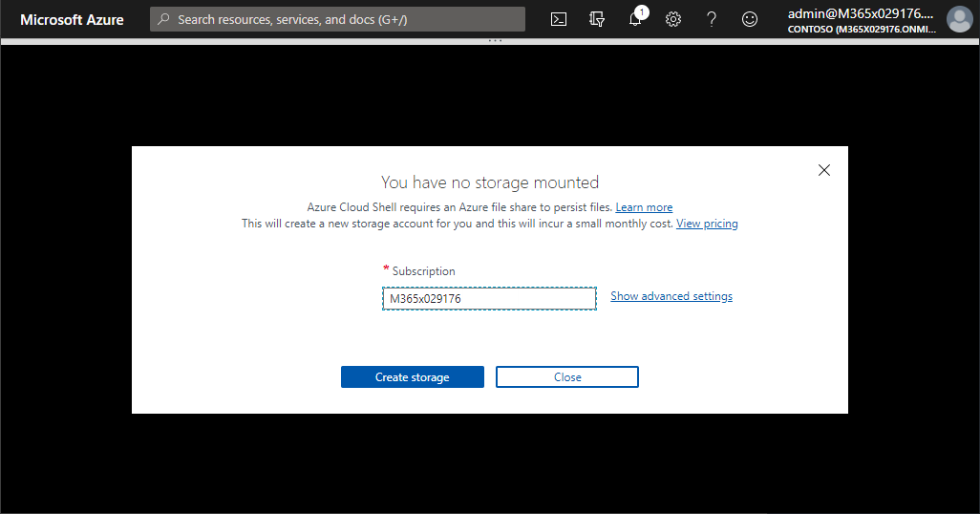The width and height of the screenshot is (980, 514).
Task: Click the Create storage button
Action: (x=413, y=377)
